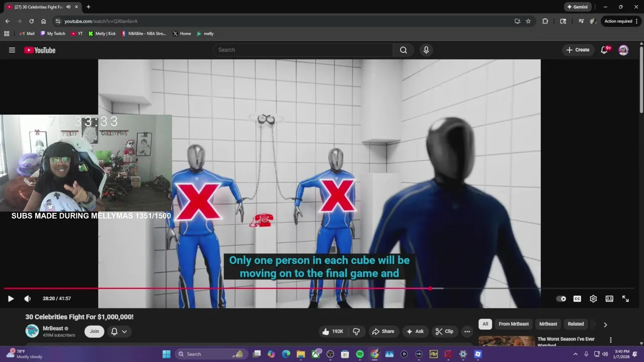Start voice search with microphone icon
The image size is (644, 362).
pyautogui.click(x=426, y=50)
